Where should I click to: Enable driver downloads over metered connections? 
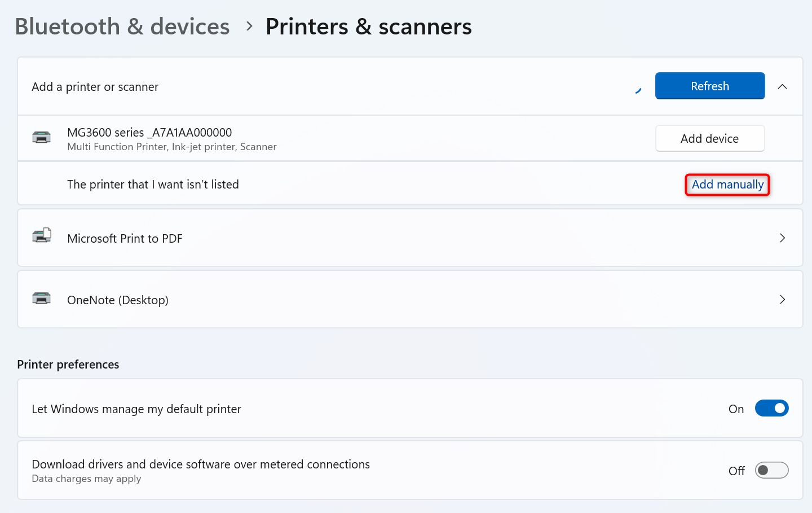[771, 470]
